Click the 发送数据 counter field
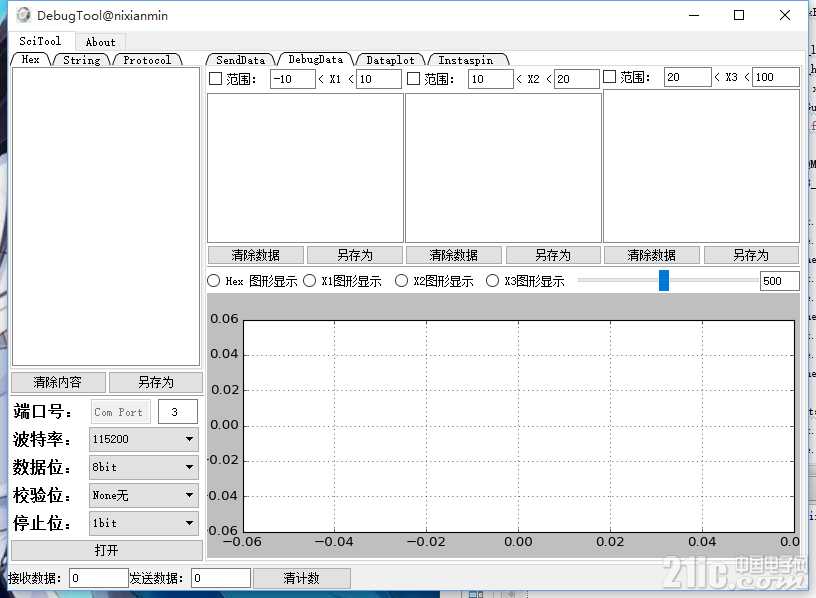This screenshot has width=816, height=598. [221, 578]
